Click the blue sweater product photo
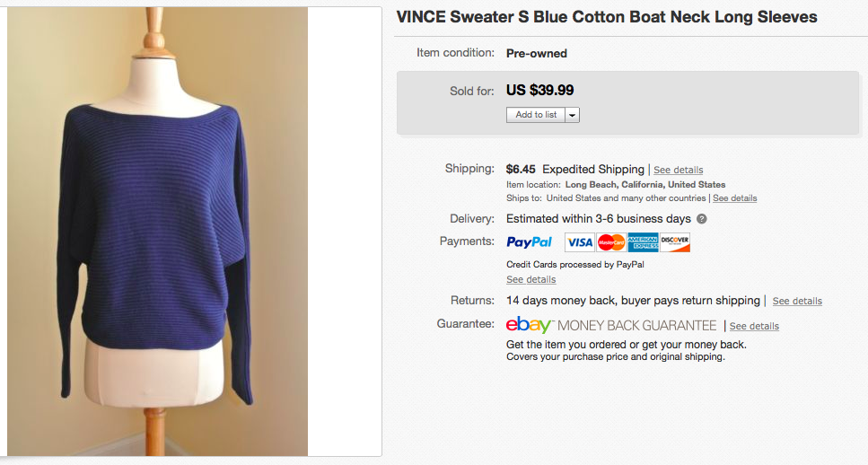The height and width of the screenshot is (465, 868). point(157,232)
